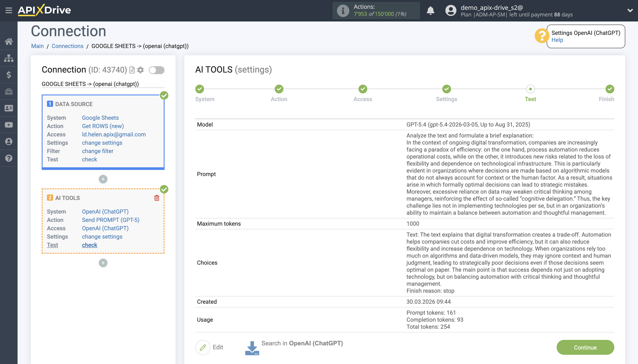
Task: Open the home icon in sidebar
Action: coord(9,41)
